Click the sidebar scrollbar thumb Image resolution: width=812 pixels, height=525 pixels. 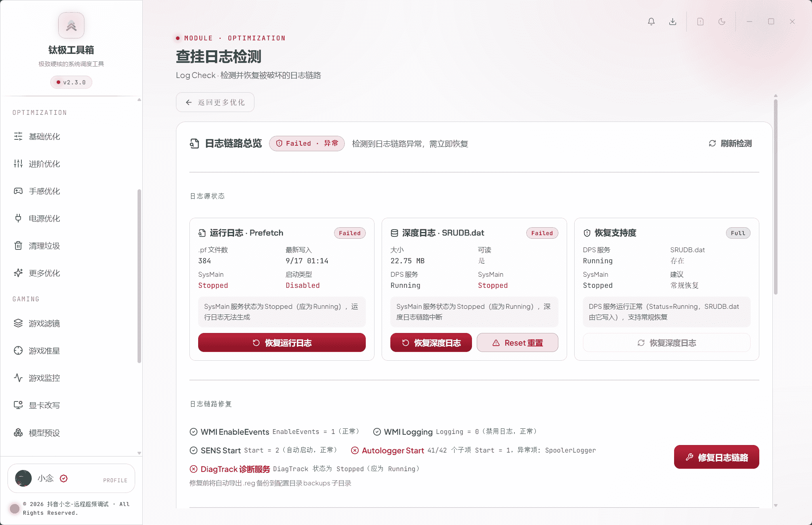point(139,276)
